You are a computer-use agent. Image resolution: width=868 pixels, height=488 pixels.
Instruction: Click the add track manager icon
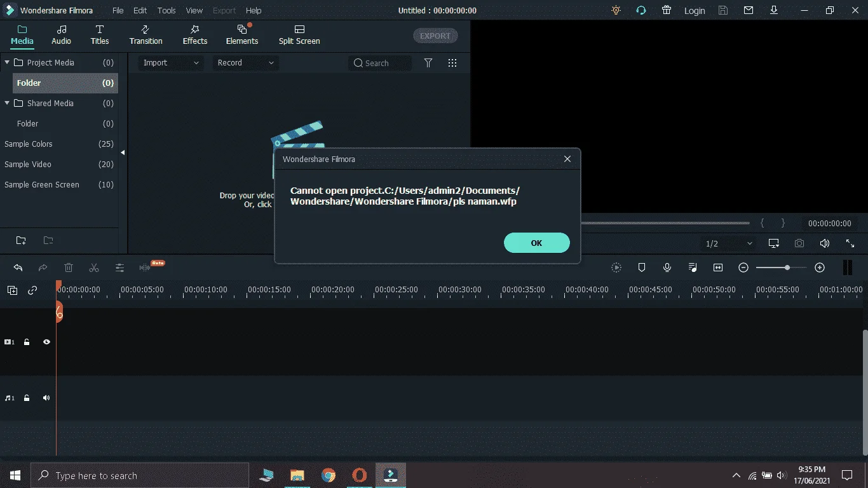pyautogui.click(x=12, y=290)
